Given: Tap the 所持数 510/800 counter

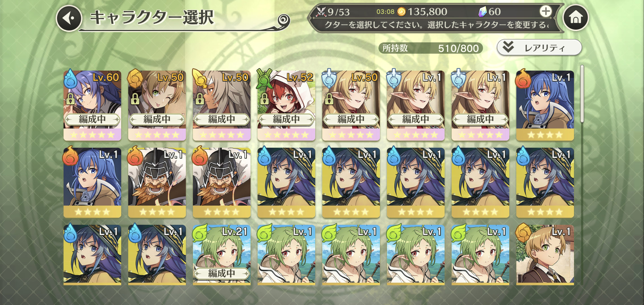Looking at the screenshot, I should pyautogui.click(x=430, y=48).
